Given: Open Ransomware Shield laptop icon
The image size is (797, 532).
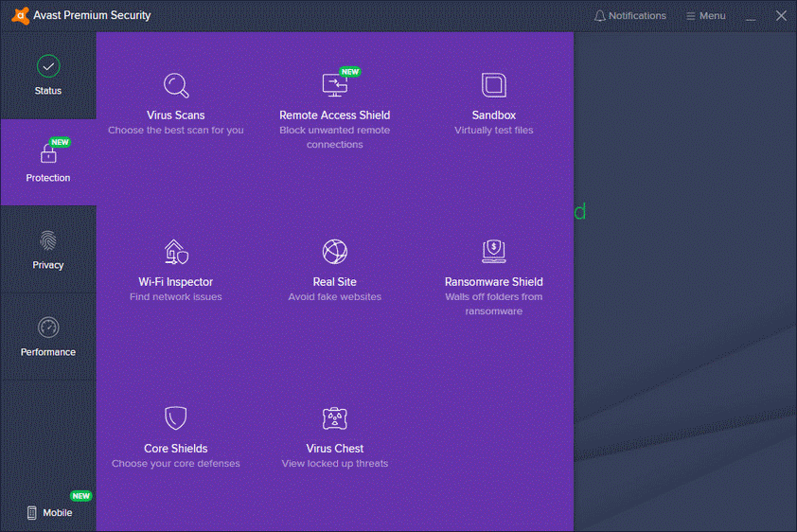Looking at the screenshot, I should (493, 252).
